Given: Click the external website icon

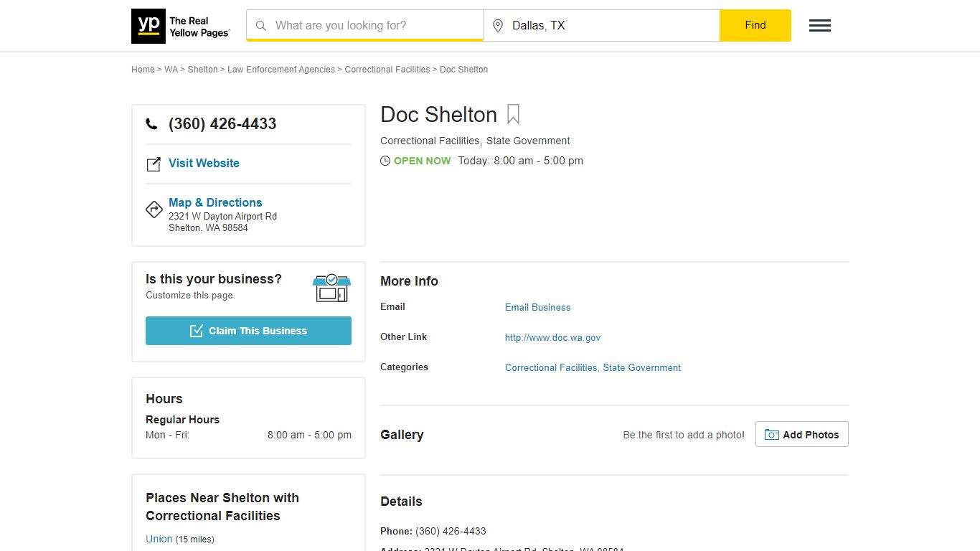Looking at the screenshot, I should (154, 164).
